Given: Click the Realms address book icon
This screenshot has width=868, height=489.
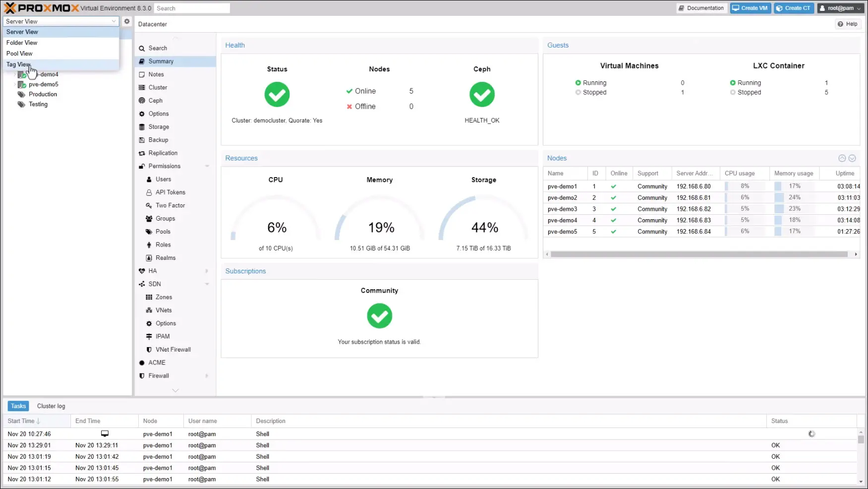Looking at the screenshot, I should point(149,258).
